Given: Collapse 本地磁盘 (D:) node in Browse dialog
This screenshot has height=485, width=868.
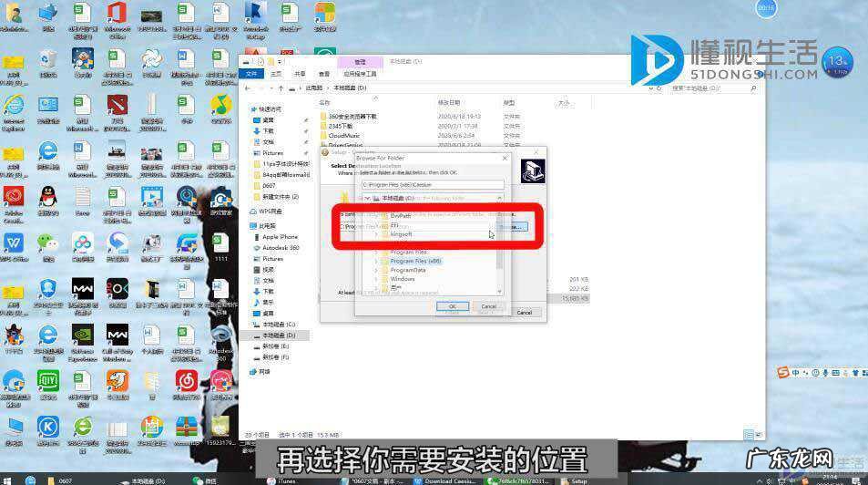Looking at the screenshot, I should pos(367,199).
